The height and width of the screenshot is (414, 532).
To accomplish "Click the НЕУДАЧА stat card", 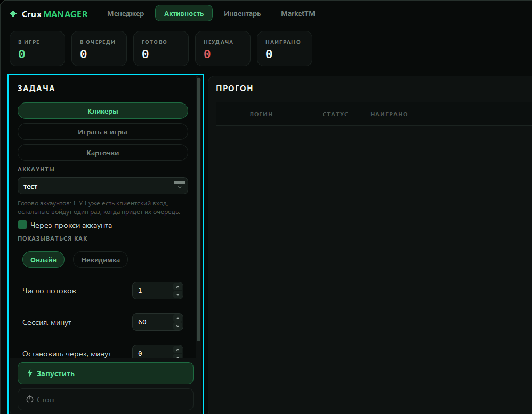I will (223, 49).
